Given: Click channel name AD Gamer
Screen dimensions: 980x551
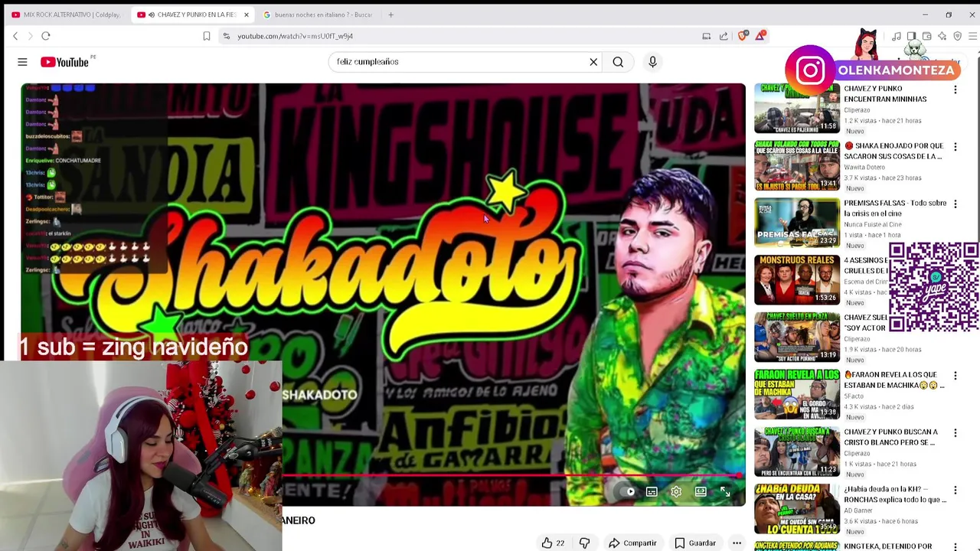Looking at the screenshot, I should pyautogui.click(x=858, y=510).
